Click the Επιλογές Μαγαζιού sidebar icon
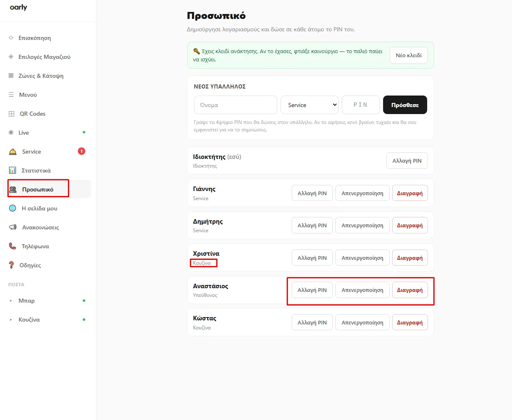 pos(11,57)
